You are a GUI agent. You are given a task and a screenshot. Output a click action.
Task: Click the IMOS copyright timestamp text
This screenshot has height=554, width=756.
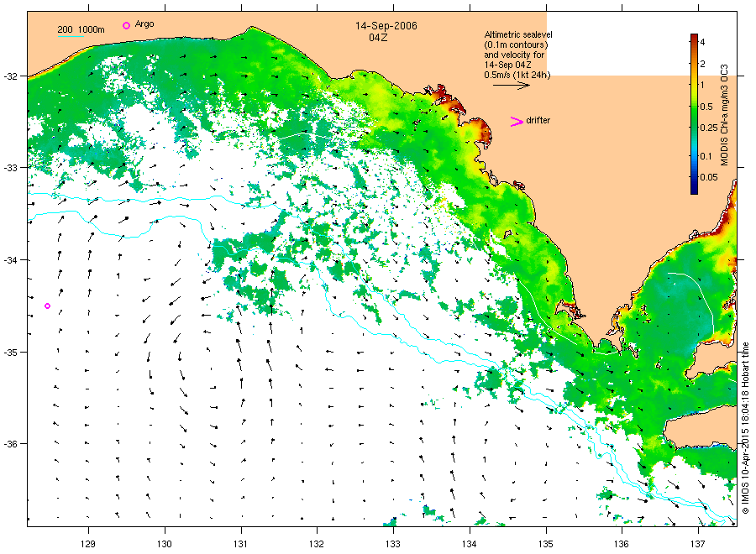[745, 428]
